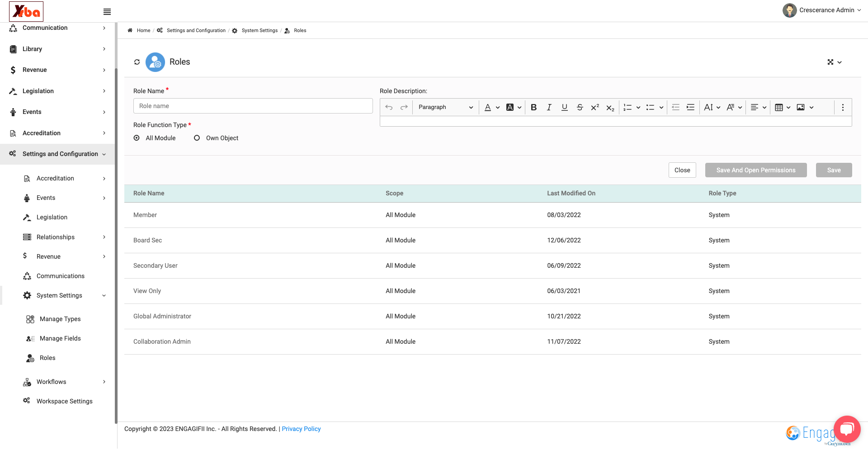Toggle the sidebar hamburger menu

pos(107,12)
